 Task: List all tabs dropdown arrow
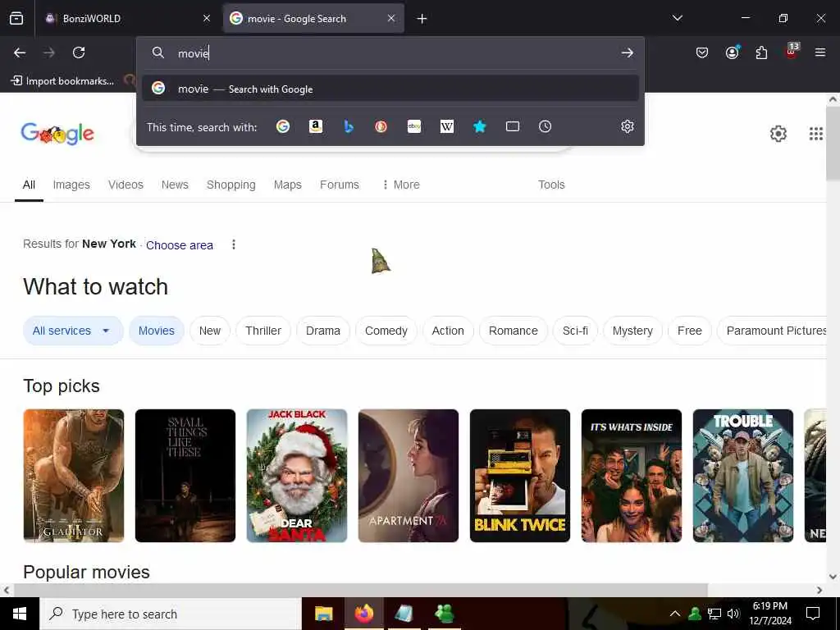pos(678,18)
